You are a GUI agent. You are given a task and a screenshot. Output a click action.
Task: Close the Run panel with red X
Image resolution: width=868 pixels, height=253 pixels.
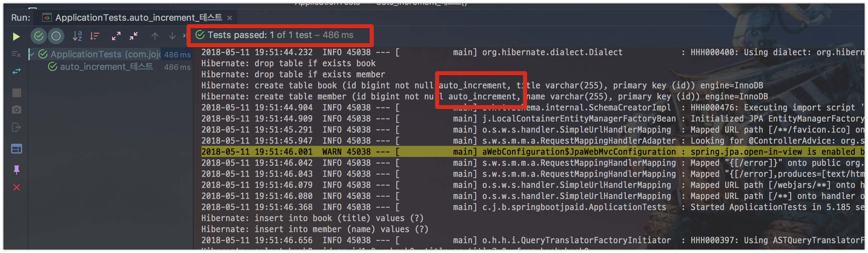click(17, 187)
